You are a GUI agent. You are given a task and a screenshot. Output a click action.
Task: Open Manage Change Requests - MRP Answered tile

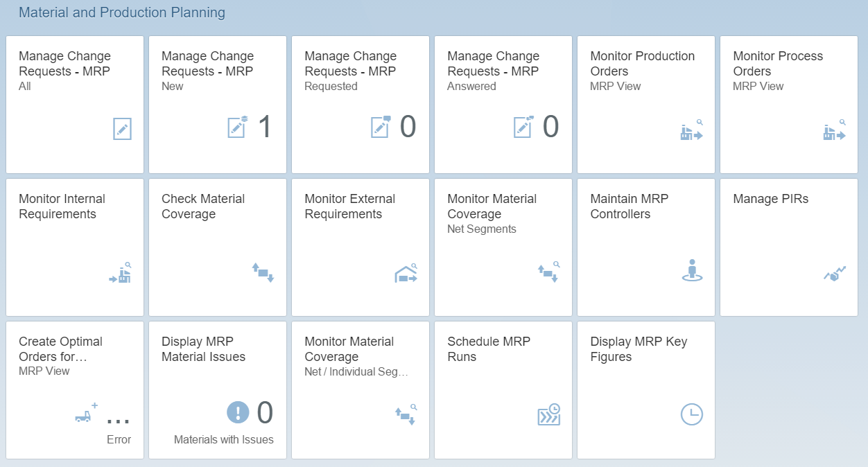coord(503,104)
